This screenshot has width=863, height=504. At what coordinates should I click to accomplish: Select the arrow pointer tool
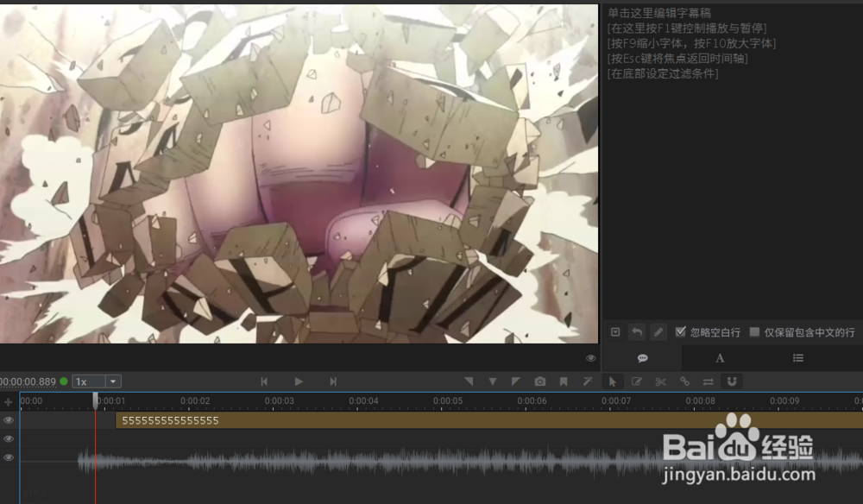point(613,381)
